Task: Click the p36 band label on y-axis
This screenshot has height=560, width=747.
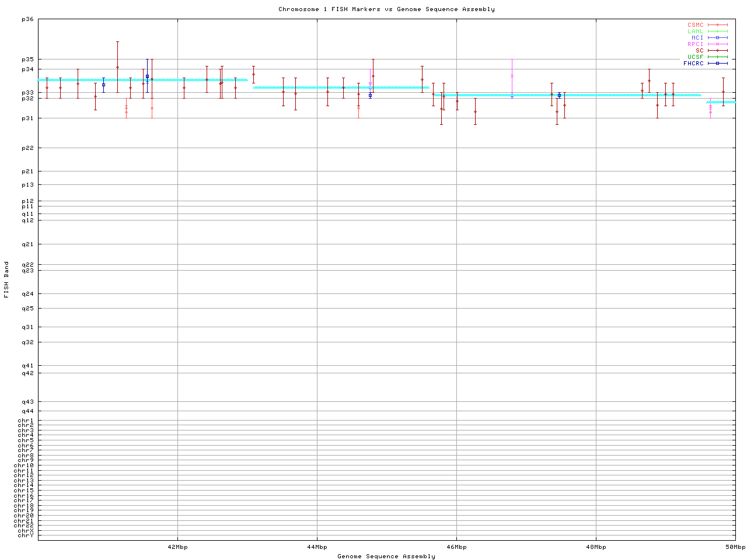Action: coord(27,19)
